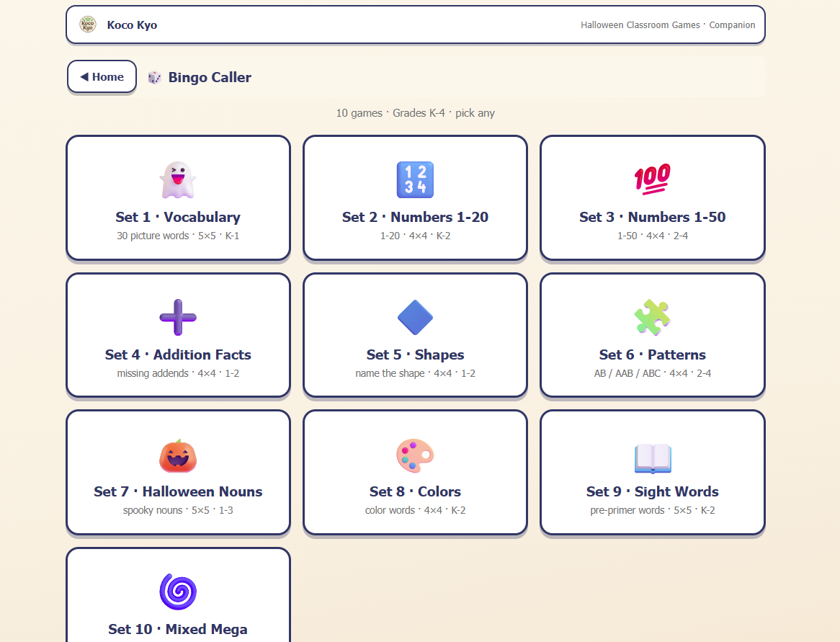
Task: Select the Set 7 Halloween Nouns subtitle text
Action: click(178, 510)
